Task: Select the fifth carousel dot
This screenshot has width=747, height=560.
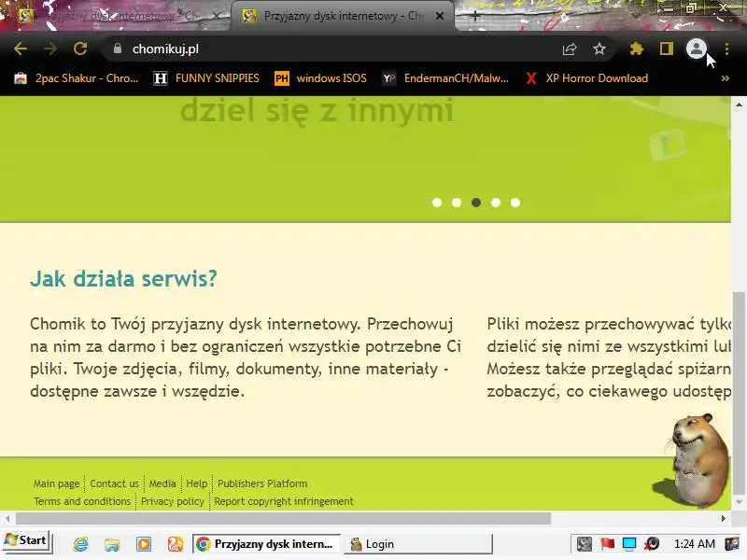Action: point(515,203)
